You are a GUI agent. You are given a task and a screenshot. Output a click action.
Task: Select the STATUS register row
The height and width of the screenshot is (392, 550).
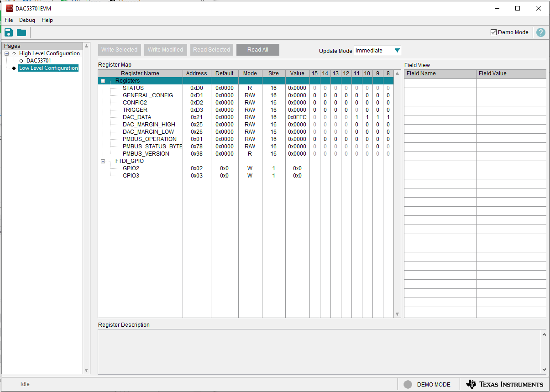(133, 88)
